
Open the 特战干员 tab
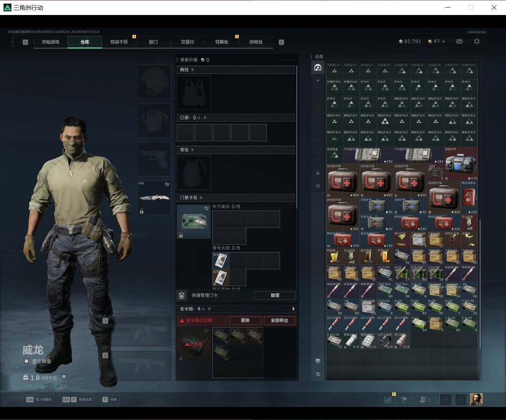(119, 42)
